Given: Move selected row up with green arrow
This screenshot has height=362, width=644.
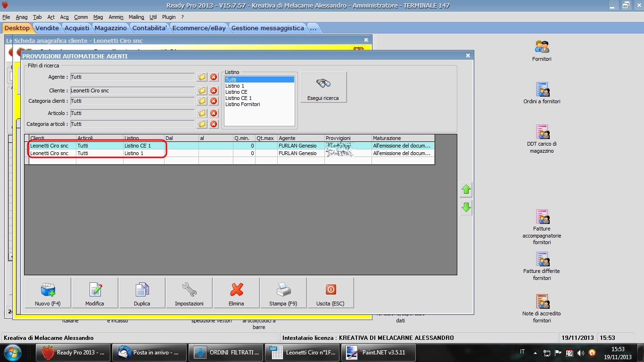Looking at the screenshot, I should (466, 189).
